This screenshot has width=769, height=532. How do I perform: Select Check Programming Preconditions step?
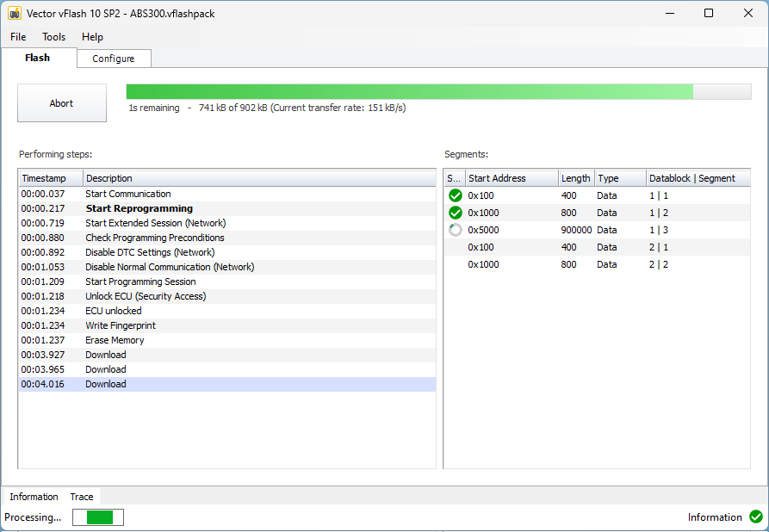point(227,238)
